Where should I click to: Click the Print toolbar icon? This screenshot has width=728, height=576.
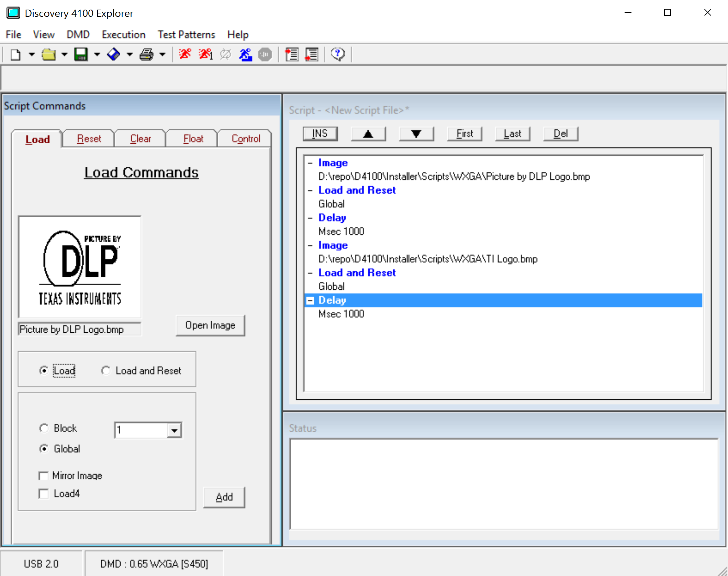146,54
